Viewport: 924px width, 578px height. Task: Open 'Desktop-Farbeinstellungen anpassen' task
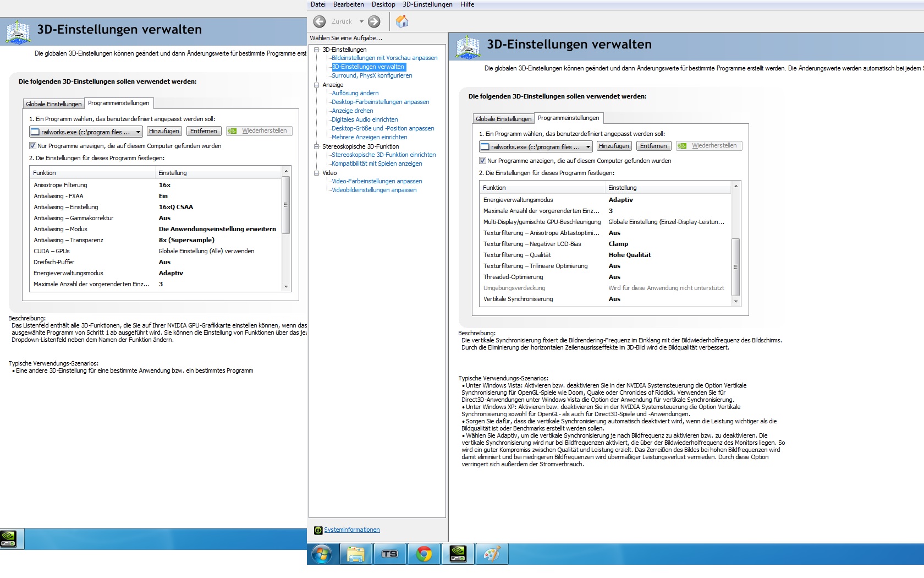[x=381, y=102]
